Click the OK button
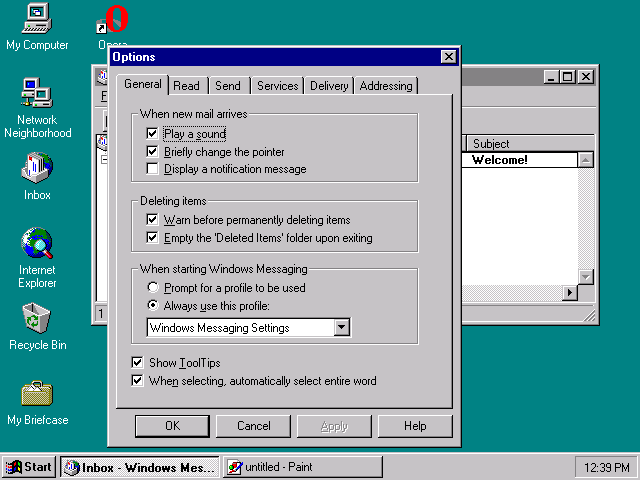The height and width of the screenshot is (480, 640). click(172, 426)
